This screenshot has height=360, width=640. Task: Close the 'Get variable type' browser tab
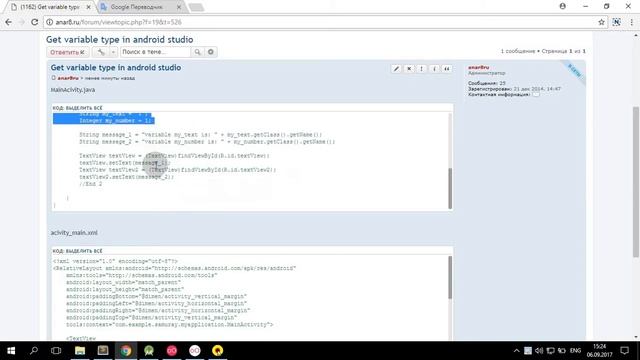click(89, 7)
